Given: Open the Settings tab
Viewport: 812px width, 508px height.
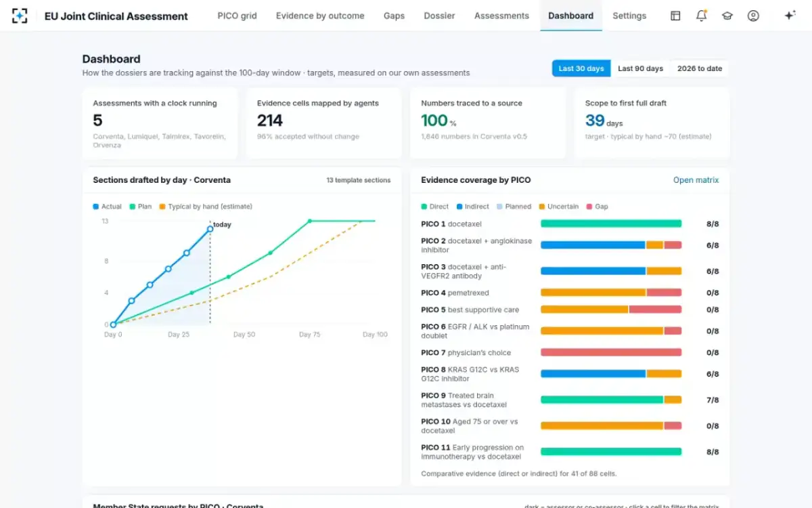Looking at the screenshot, I should pyautogui.click(x=629, y=16).
